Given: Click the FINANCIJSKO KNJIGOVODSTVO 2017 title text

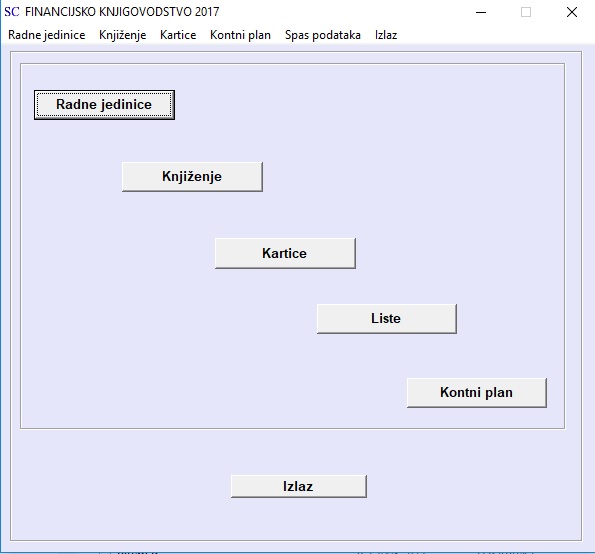Looking at the screenshot, I should click(122, 12).
